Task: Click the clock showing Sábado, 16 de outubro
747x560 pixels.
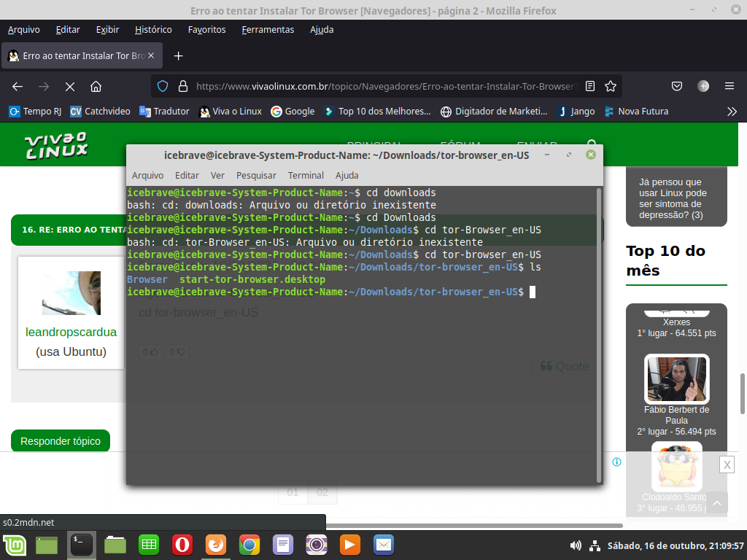Action: click(676, 545)
